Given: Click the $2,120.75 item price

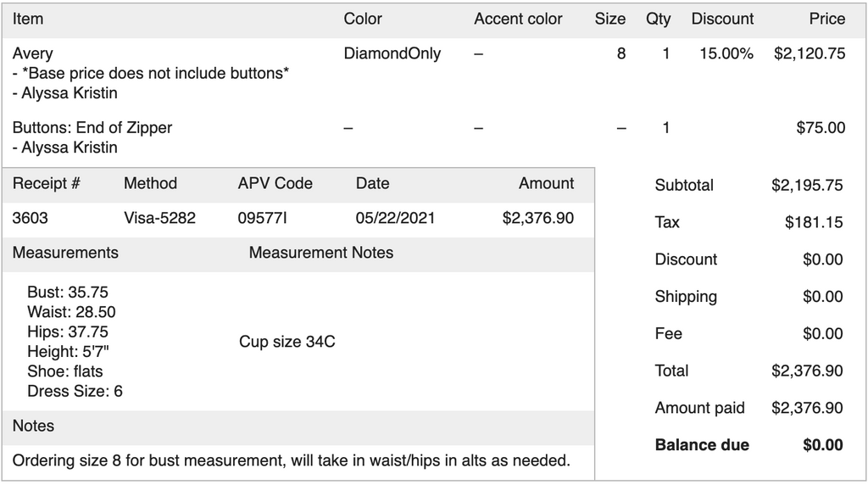Looking at the screenshot, I should click(x=809, y=53).
